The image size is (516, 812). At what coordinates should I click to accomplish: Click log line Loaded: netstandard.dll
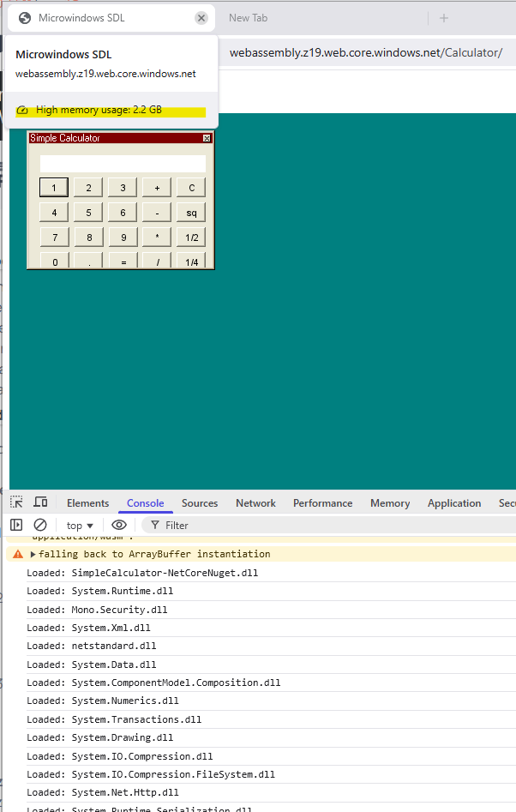click(92, 646)
